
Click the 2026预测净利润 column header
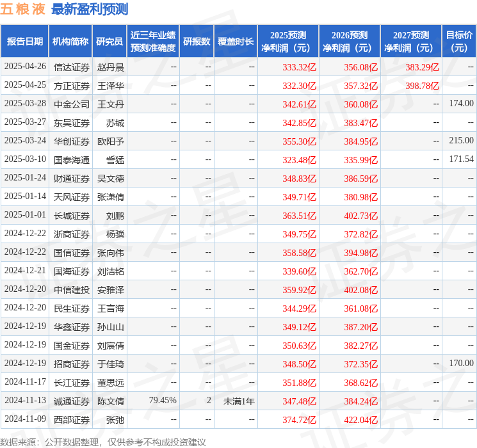coord(349,42)
